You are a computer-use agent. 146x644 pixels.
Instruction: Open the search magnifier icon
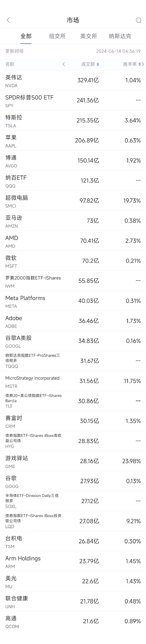point(138,20)
